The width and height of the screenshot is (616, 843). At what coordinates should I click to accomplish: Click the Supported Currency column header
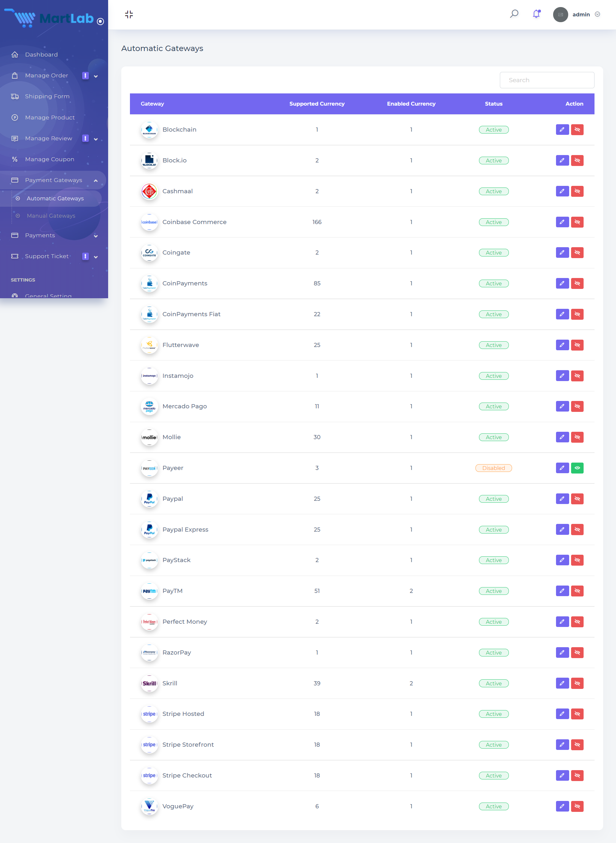coord(317,104)
